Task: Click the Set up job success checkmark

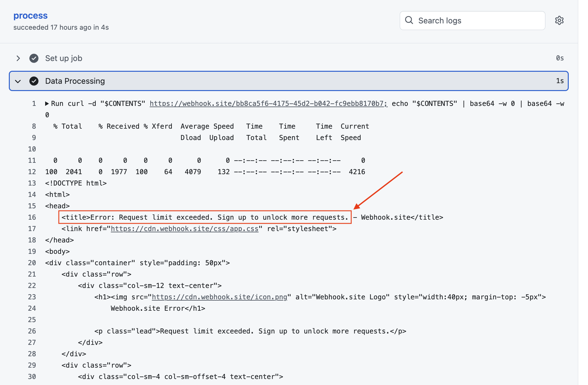Action: point(34,58)
